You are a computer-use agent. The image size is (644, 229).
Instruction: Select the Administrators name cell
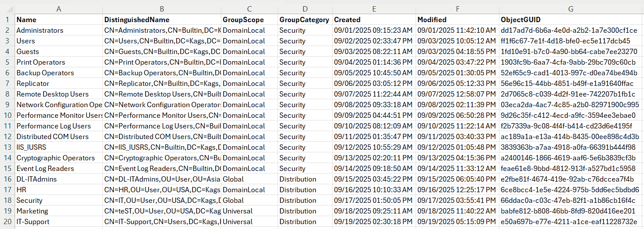pyautogui.click(x=59, y=30)
